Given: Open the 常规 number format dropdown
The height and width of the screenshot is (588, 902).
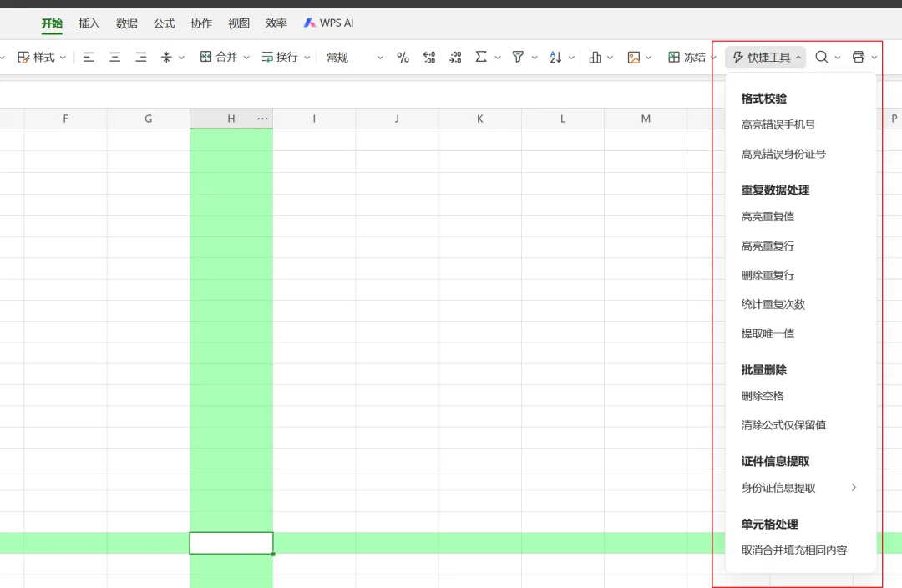Looking at the screenshot, I should tap(354, 58).
